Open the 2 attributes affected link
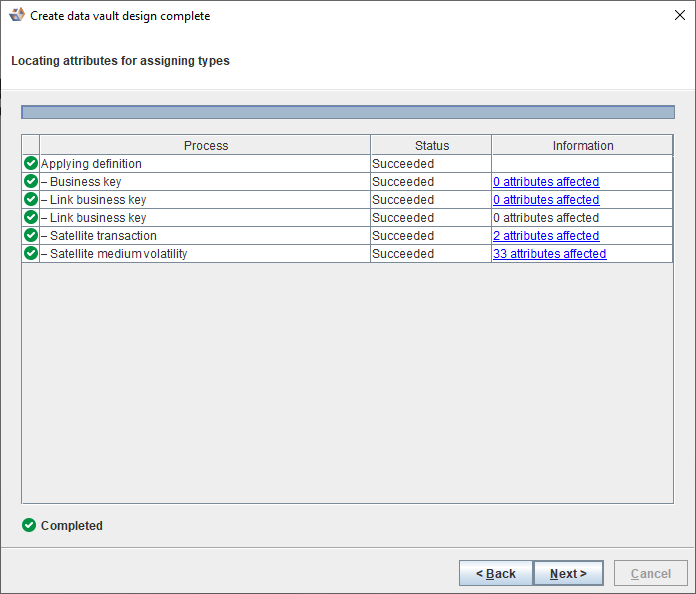Viewport: 696px width, 594px height. [x=545, y=236]
